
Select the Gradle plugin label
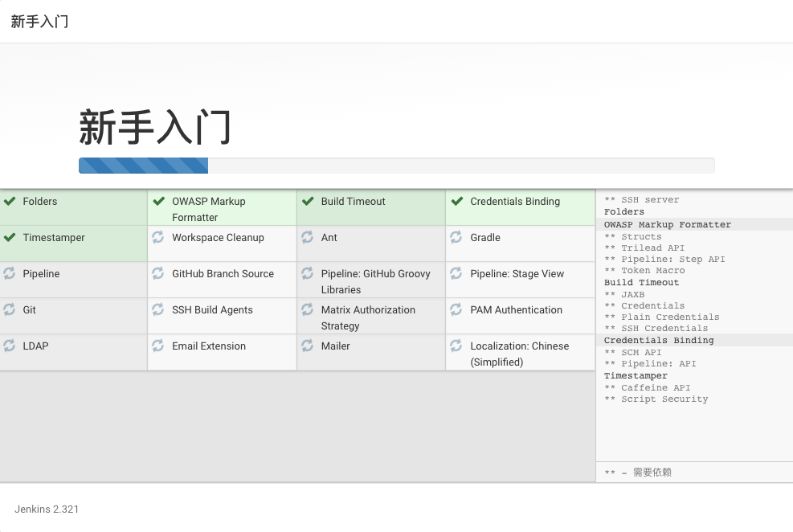tap(485, 238)
